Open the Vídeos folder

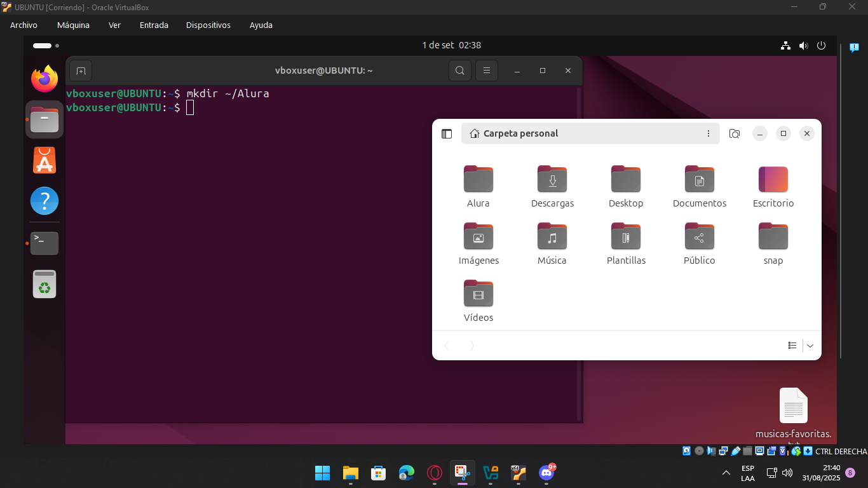pyautogui.click(x=478, y=301)
